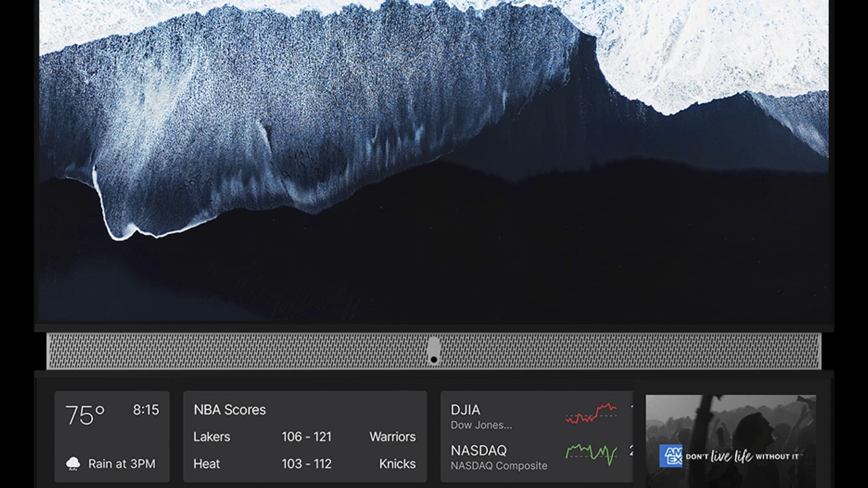
Task: Open the DJIA stock ticker
Action: 465,410
